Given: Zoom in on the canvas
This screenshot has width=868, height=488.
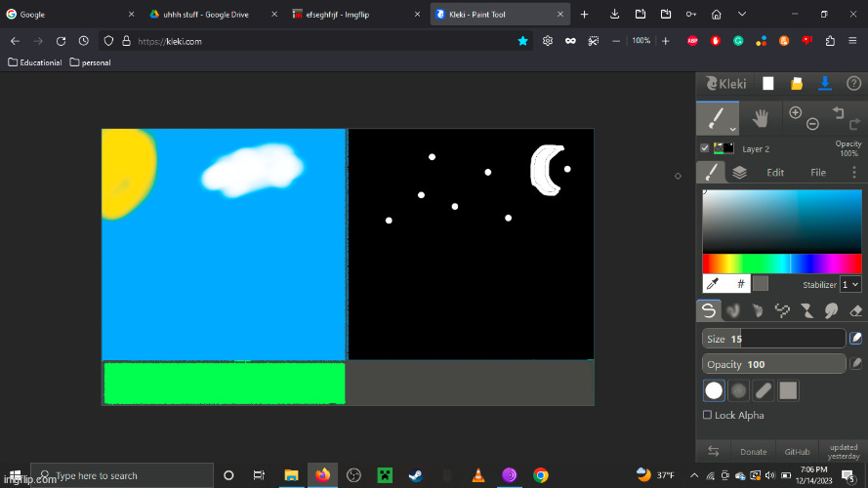Looking at the screenshot, I should [x=796, y=113].
